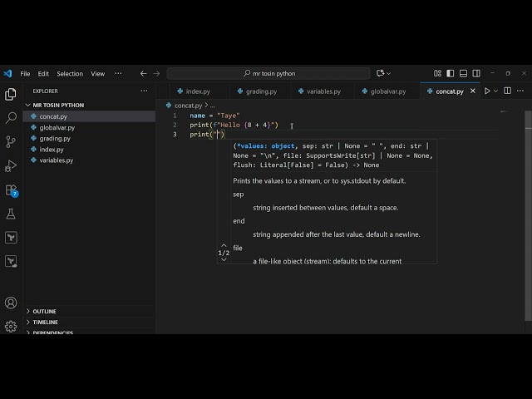The width and height of the screenshot is (532, 399).
Task: Open the Source Control view
Action: [11, 141]
